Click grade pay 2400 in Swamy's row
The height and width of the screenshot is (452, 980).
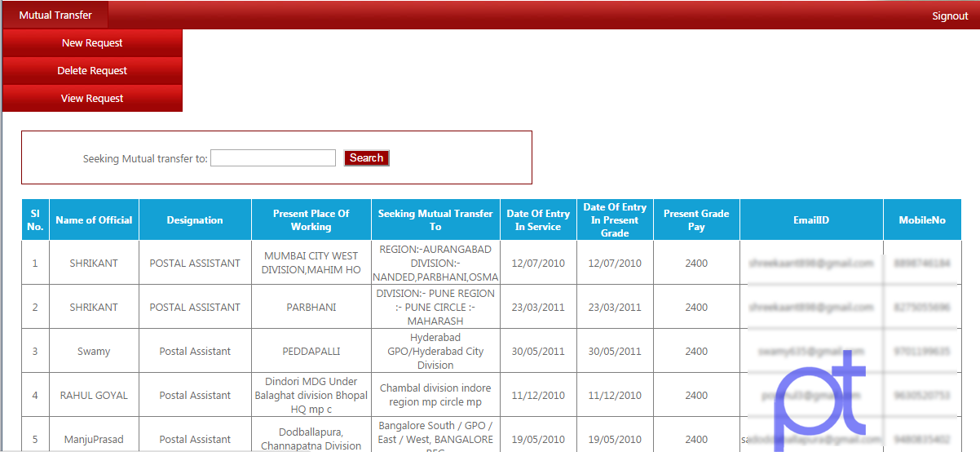696,352
